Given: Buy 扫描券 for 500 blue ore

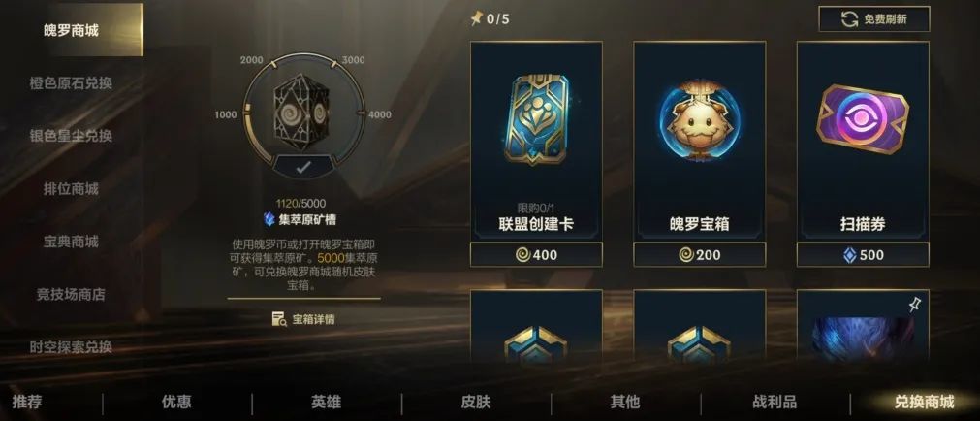Looking at the screenshot, I should pos(863,254).
